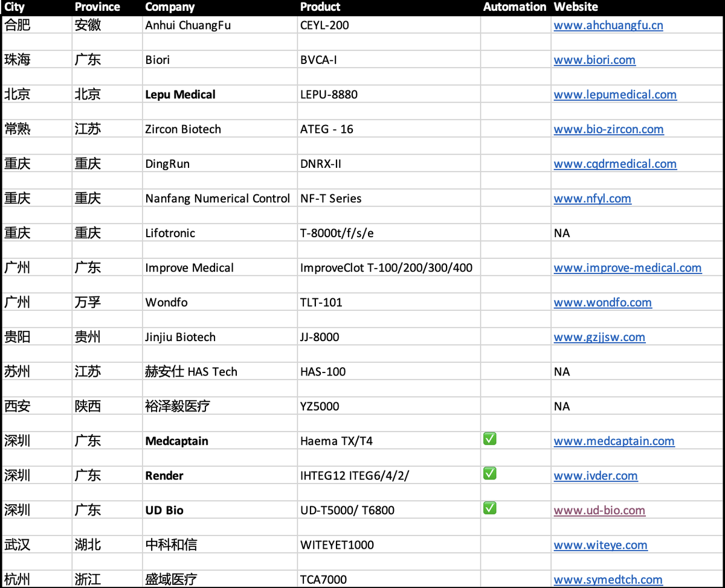
Task: Select the Automation header cell
Action: coord(515,7)
